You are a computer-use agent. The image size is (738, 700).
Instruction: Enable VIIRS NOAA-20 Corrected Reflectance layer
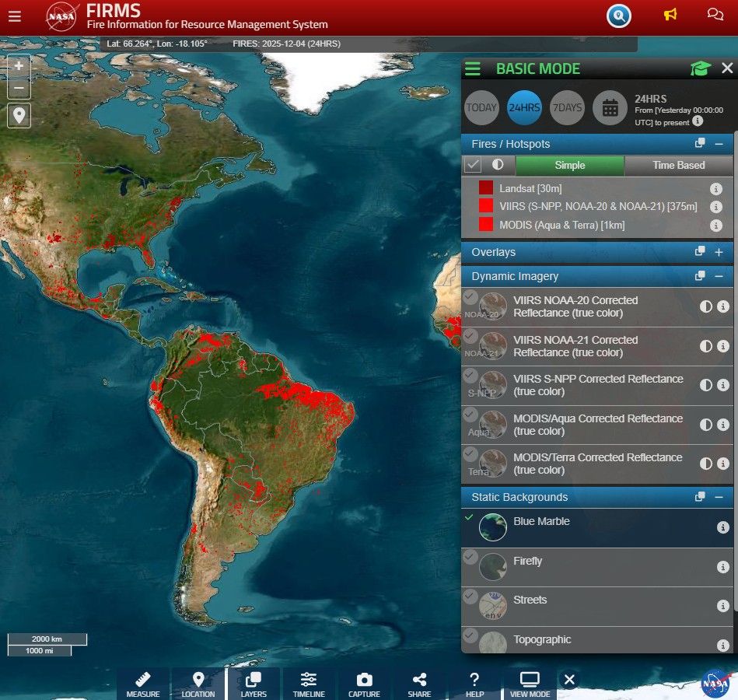[x=470, y=296]
